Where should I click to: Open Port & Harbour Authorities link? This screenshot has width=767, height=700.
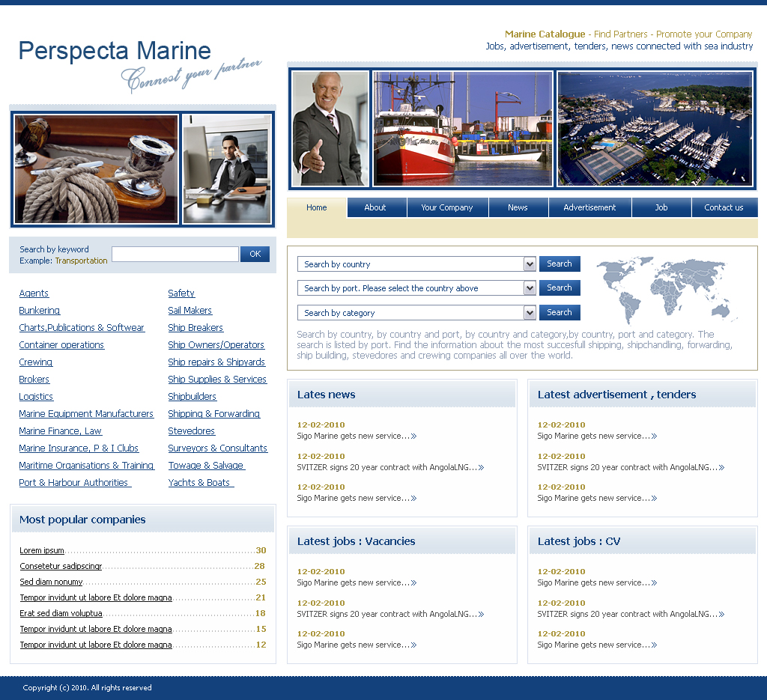(75, 482)
